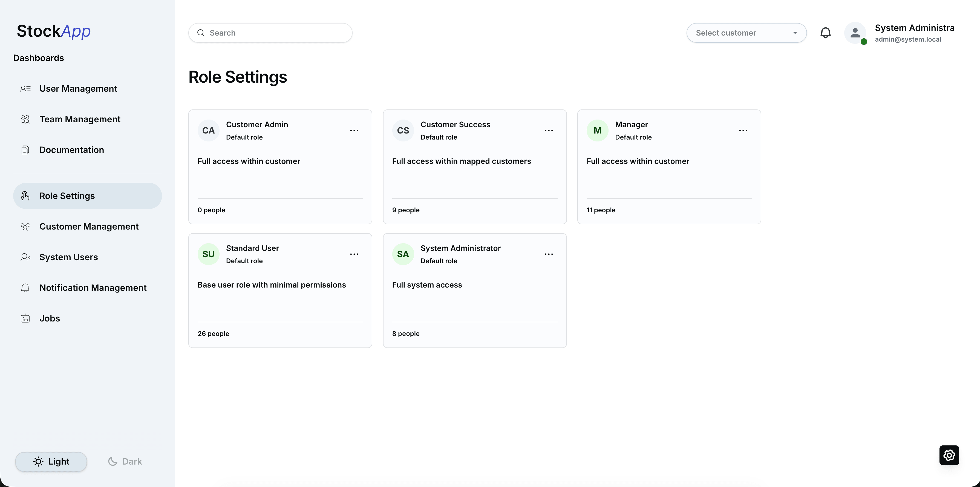Viewport: 980px width, 487px height.
Task: Click the System Administra account name
Action: (915, 28)
